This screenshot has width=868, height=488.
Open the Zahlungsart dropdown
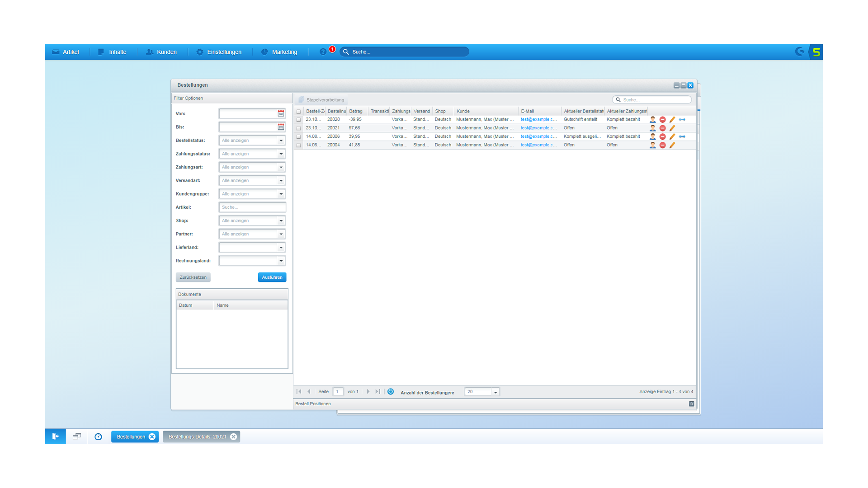pos(281,167)
